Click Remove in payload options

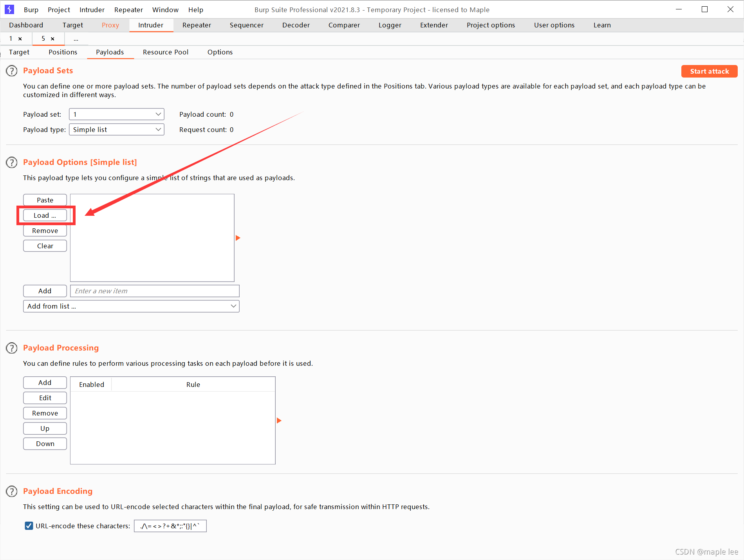[45, 231]
